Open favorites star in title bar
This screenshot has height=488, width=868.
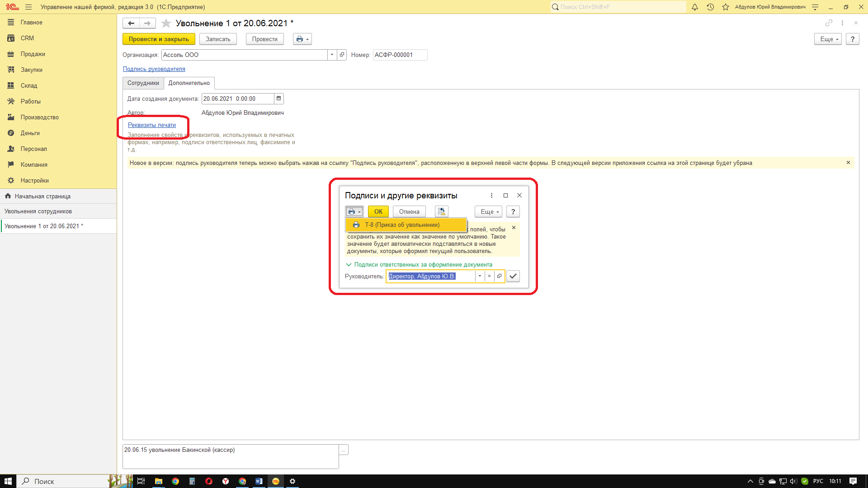pos(726,7)
